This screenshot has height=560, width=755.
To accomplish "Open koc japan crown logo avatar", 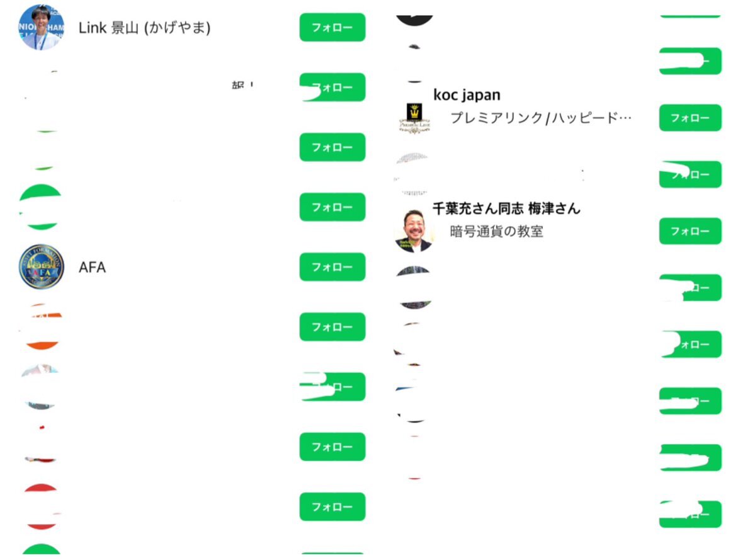I will click(414, 118).
